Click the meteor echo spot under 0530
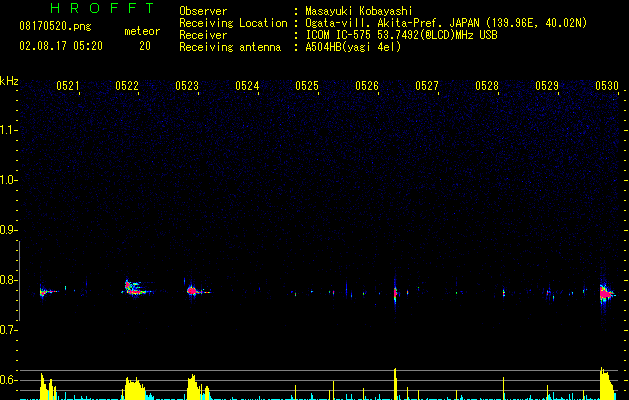The height and width of the screenshot is (400, 629). click(x=605, y=293)
